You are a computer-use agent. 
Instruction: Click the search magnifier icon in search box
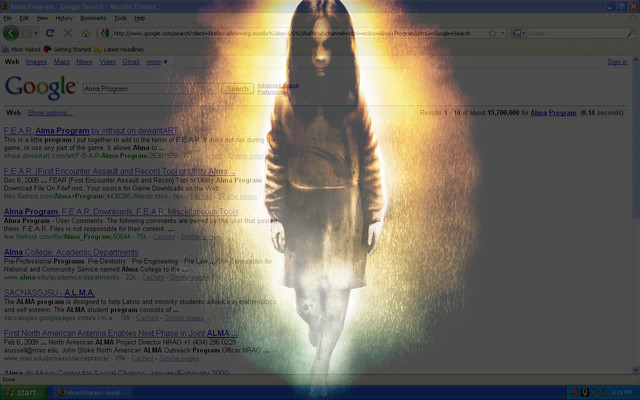pos(630,33)
